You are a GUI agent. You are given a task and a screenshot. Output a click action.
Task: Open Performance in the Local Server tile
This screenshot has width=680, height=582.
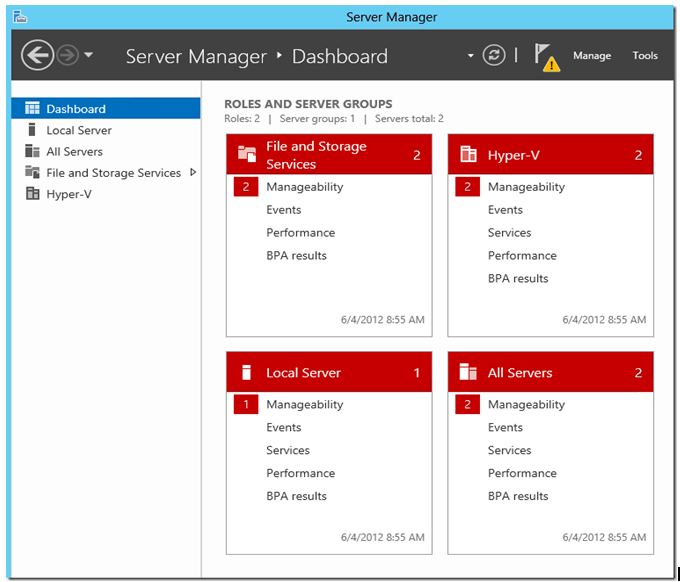(x=301, y=474)
